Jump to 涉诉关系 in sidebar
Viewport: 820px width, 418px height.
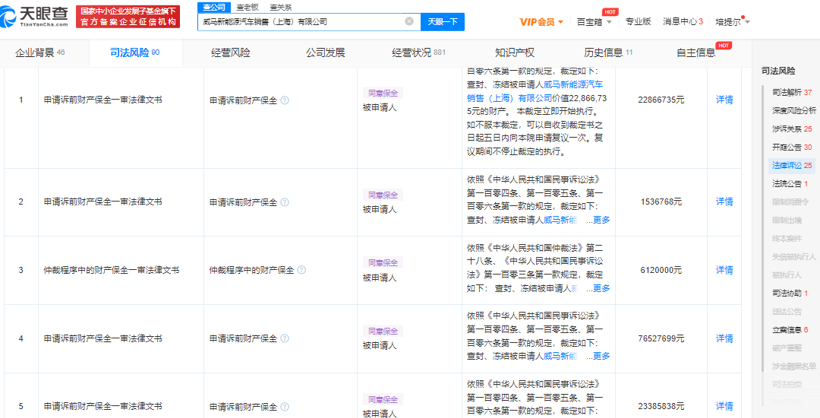[x=792, y=129]
